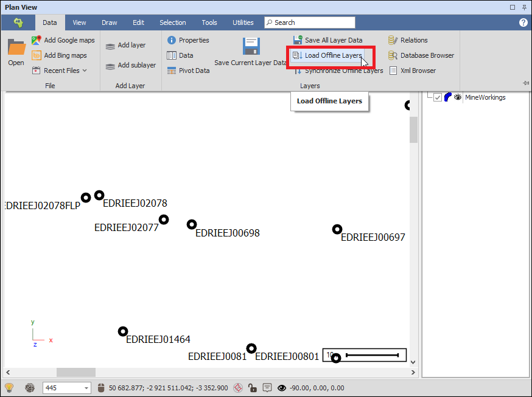Click Add sublayer button

131,65
